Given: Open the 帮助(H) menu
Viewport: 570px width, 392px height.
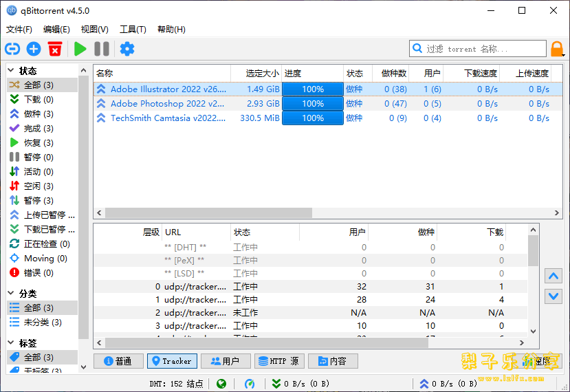Looking at the screenshot, I should click(171, 30).
